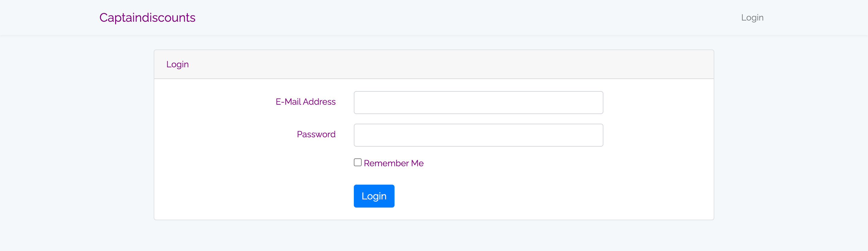Submit with the blue Login button
Image resolution: width=868 pixels, height=251 pixels.
click(x=374, y=196)
